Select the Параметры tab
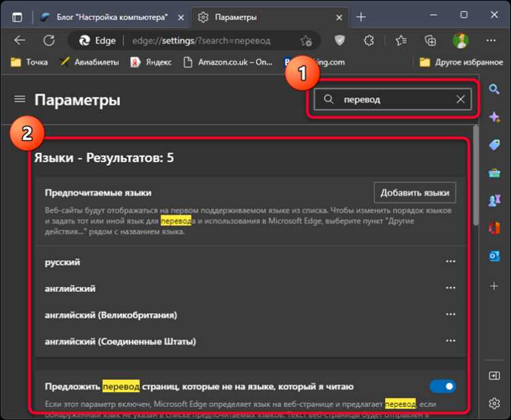 pyautogui.click(x=270, y=17)
